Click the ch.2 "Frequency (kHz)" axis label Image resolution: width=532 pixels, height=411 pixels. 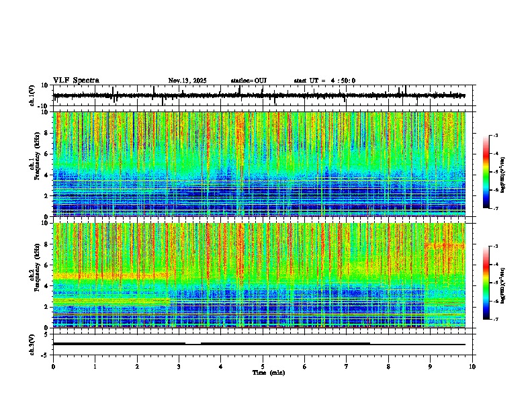(x=37, y=267)
